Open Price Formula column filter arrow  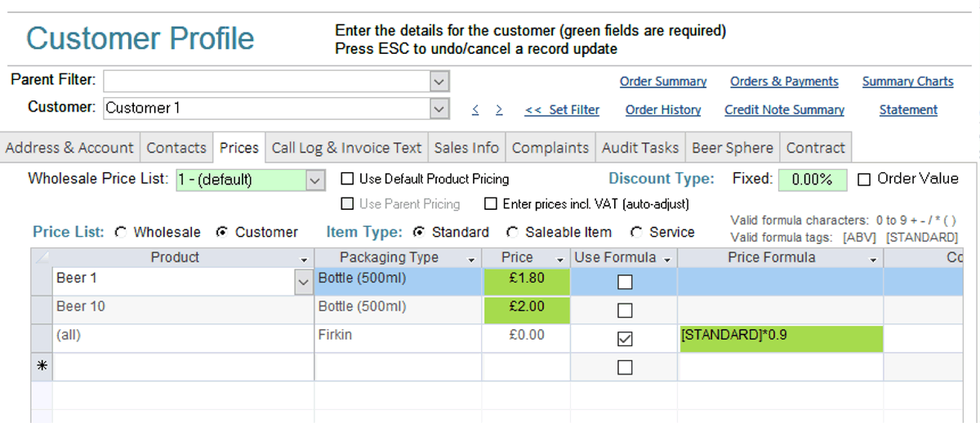coord(873,258)
